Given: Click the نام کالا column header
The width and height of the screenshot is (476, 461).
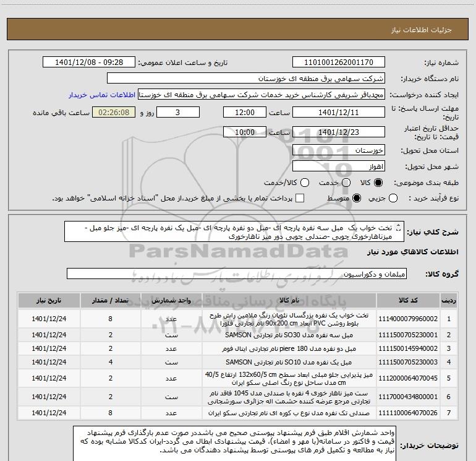Looking at the screenshot, I should coord(289,301).
